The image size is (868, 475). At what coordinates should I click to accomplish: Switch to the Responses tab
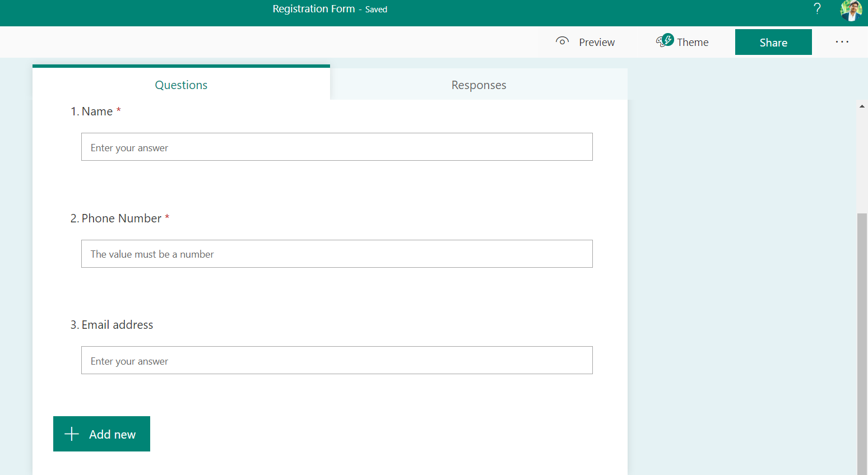click(479, 85)
